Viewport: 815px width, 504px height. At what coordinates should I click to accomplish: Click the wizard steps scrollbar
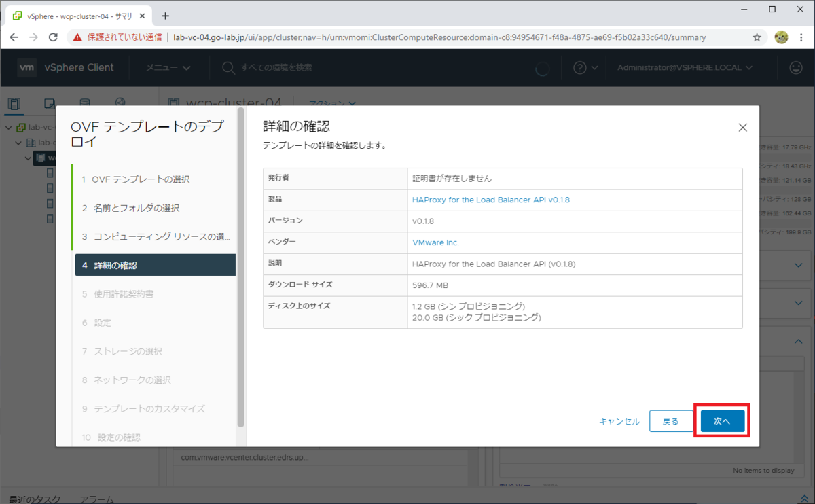click(x=240, y=266)
